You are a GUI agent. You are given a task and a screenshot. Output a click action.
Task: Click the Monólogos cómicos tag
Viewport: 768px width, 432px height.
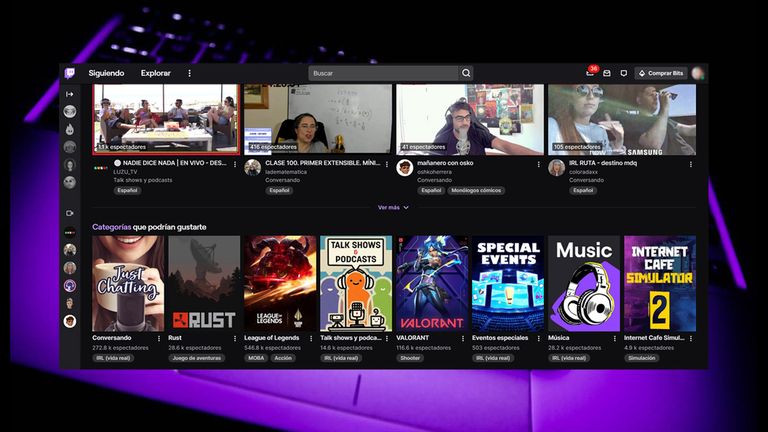click(x=476, y=191)
